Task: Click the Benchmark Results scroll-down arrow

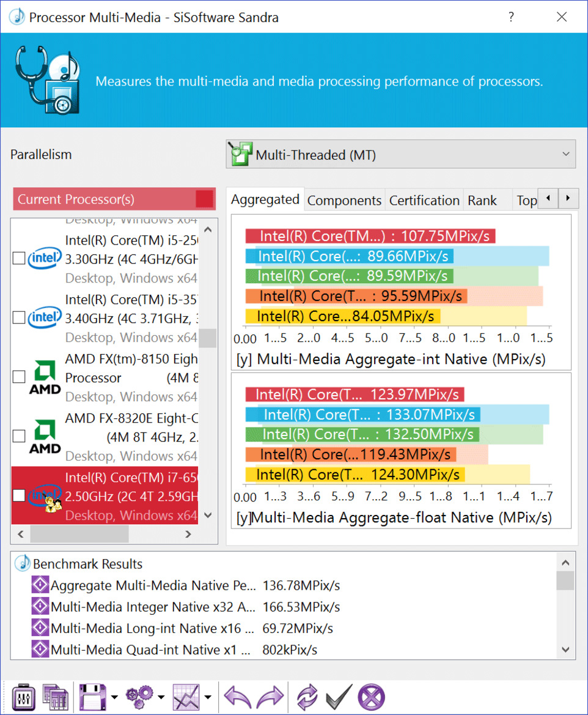Action: tap(565, 650)
